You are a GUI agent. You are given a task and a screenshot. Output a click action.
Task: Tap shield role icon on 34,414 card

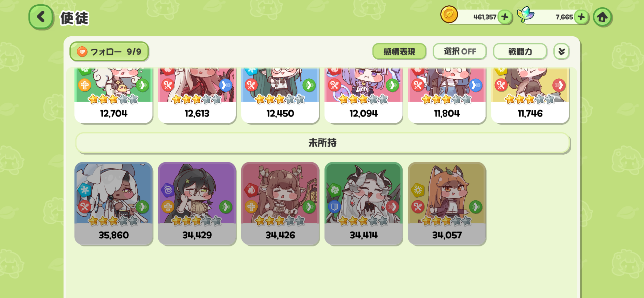334,207
